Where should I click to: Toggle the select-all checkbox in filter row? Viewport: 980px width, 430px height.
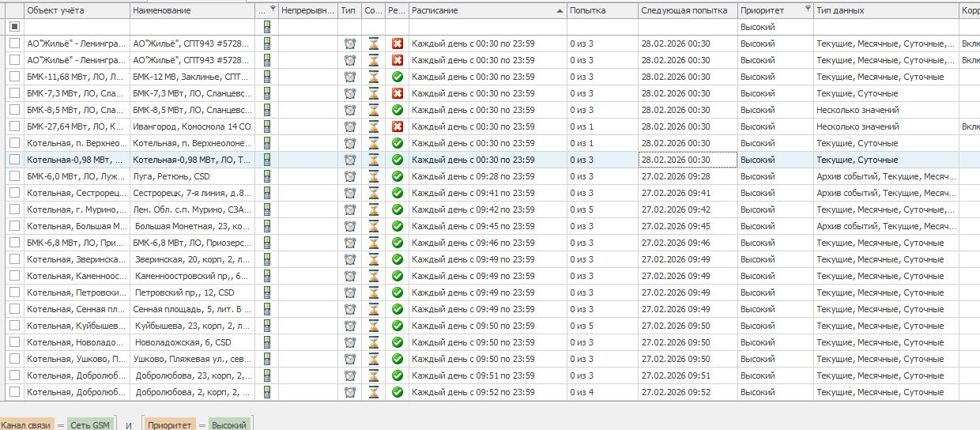coord(14,27)
